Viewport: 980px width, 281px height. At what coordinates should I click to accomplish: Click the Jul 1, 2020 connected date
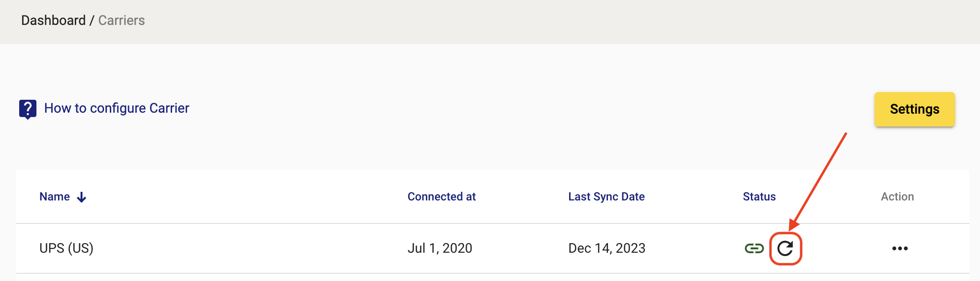click(440, 248)
